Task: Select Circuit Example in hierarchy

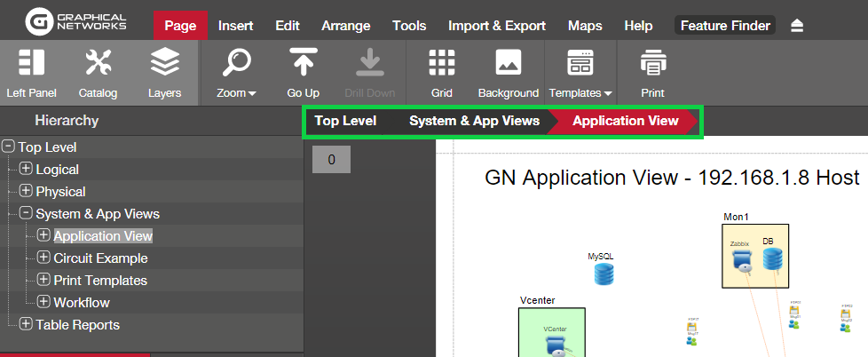Action: point(100,258)
